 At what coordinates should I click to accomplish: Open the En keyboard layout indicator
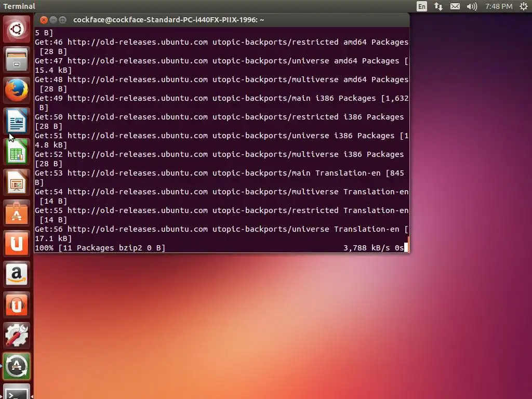tap(421, 6)
